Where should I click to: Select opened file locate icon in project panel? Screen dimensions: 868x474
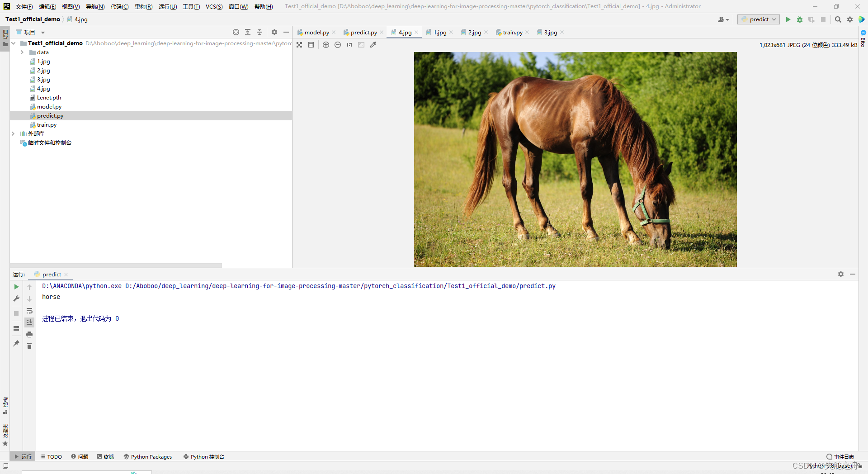(236, 32)
